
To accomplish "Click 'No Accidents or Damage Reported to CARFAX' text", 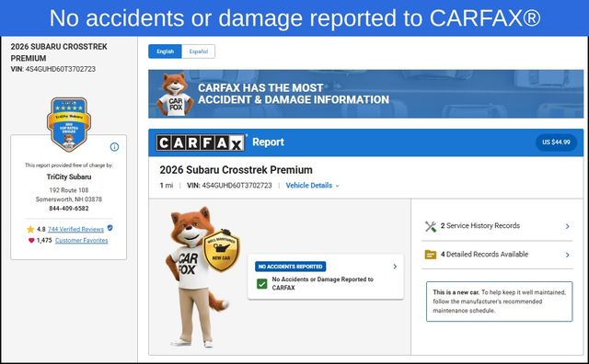I will pyautogui.click(x=323, y=283).
